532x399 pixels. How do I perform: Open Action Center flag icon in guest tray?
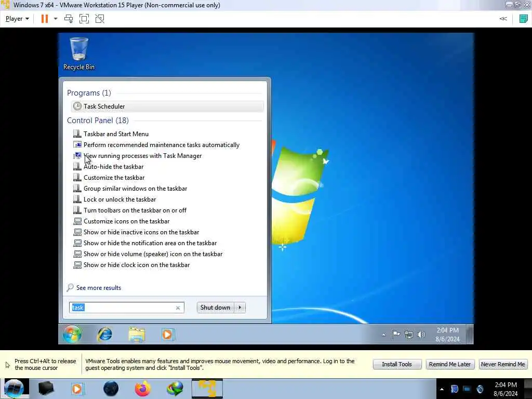pos(396,335)
